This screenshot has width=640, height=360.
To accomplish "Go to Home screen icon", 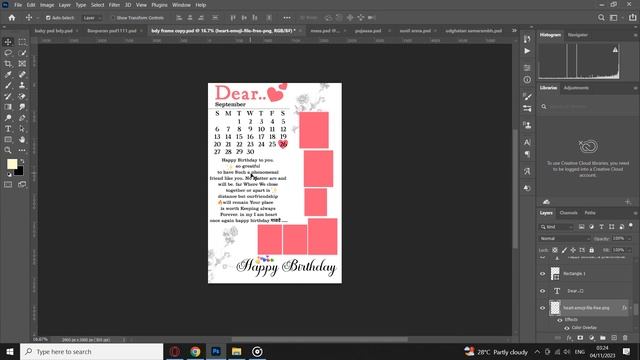I will click(12, 18).
